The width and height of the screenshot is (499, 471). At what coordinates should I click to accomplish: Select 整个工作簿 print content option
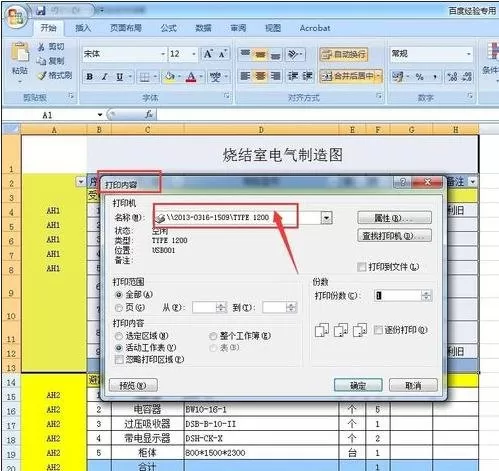pos(213,336)
